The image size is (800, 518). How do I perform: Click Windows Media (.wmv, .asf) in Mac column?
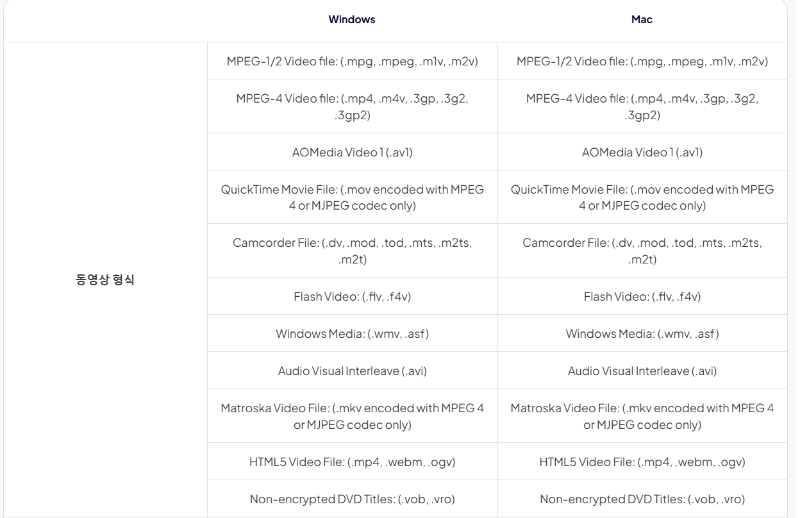click(642, 334)
